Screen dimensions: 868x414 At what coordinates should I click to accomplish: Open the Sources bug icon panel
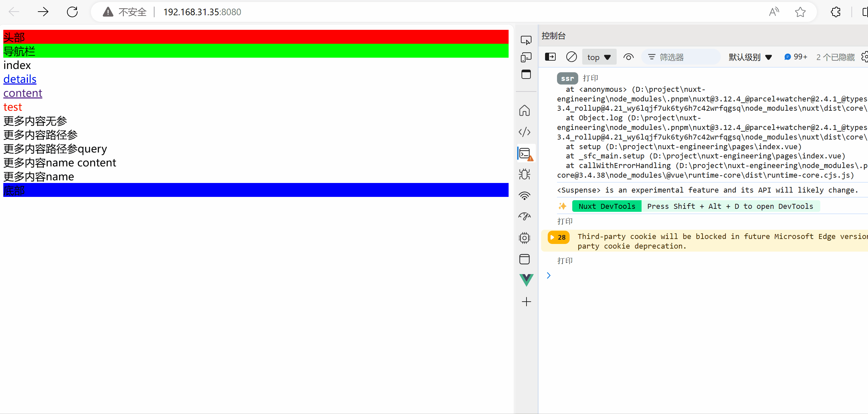pyautogui.click(x=525, y=174)
